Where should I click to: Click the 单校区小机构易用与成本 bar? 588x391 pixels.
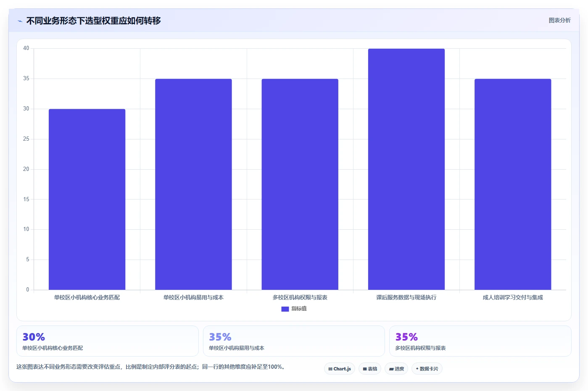pyautogui.click(x=193, y=184)
